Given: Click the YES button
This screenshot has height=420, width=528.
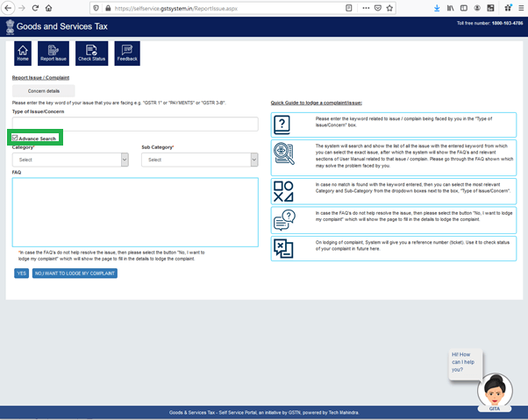Looking at the screenshot, I should click(x=22, y=274).
